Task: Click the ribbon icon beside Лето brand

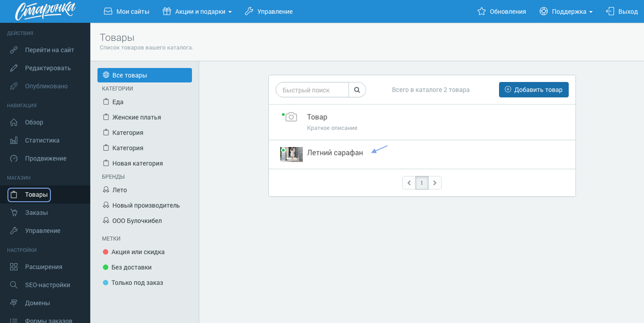Action: (x=106, y=190)
